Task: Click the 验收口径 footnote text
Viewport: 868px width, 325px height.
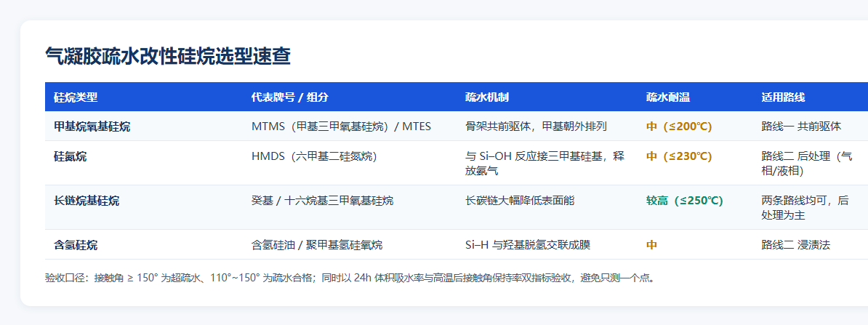Action: [350, 278]
